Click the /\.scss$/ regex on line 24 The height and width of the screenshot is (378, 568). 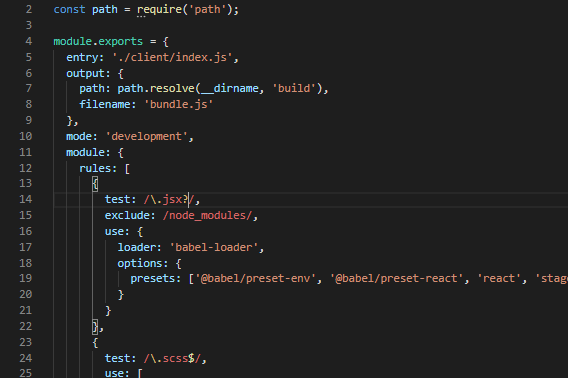click(172, 358)
